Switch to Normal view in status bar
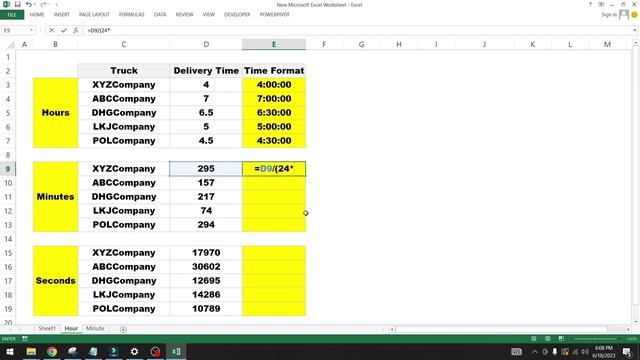Image resolution: width=640 pixels, height=360 pixels. [533, 338]
